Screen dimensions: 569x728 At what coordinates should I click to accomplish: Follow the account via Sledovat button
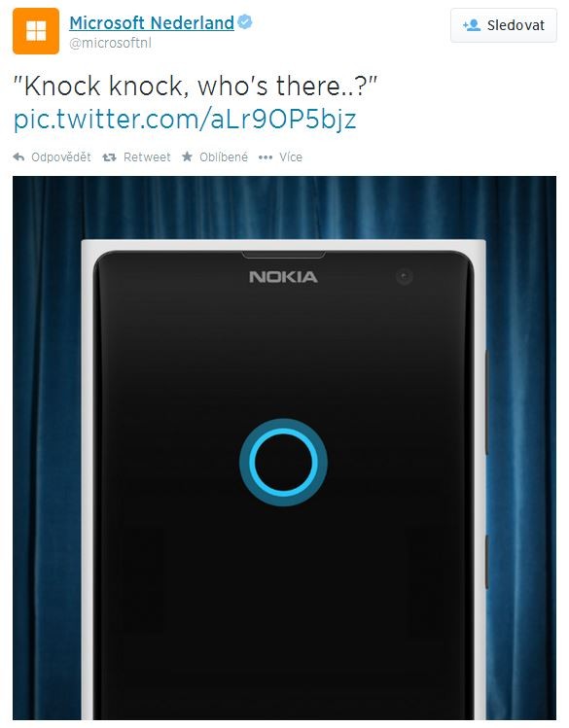(504, 25)
